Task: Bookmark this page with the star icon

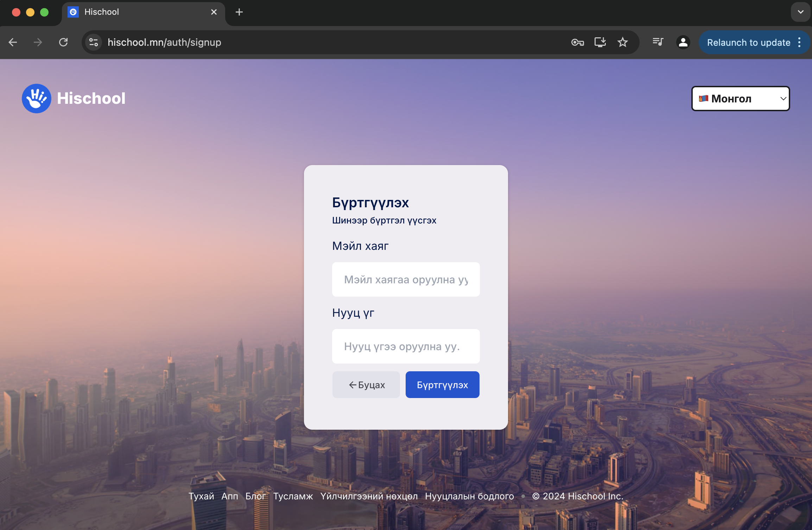Action: pyautogui.click(x=622, y=43)
